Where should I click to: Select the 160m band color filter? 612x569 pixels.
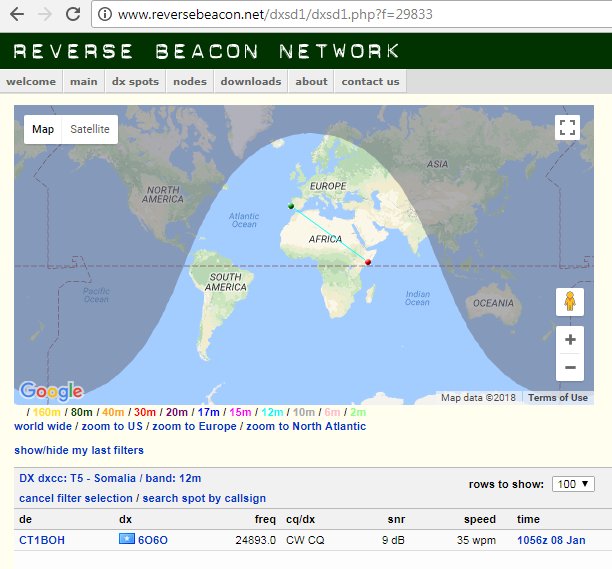[x=46, y=412]
